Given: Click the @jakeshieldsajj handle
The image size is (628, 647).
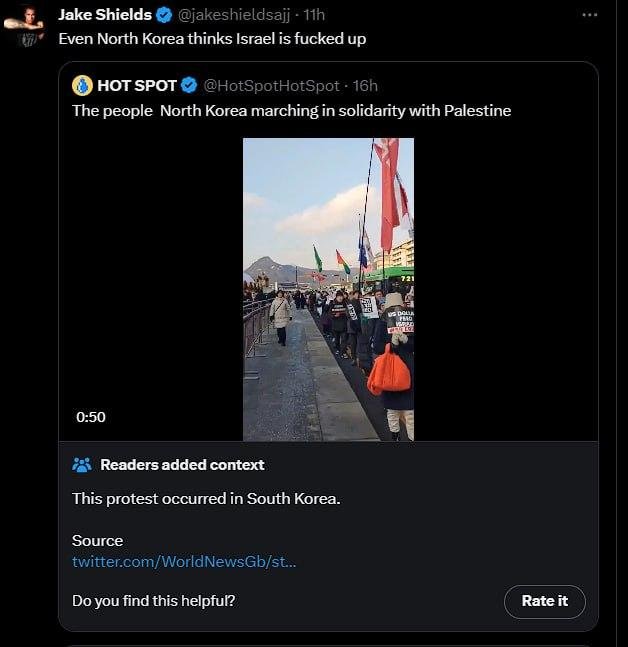Looking at the screenshot, I should tap(234, 15).
